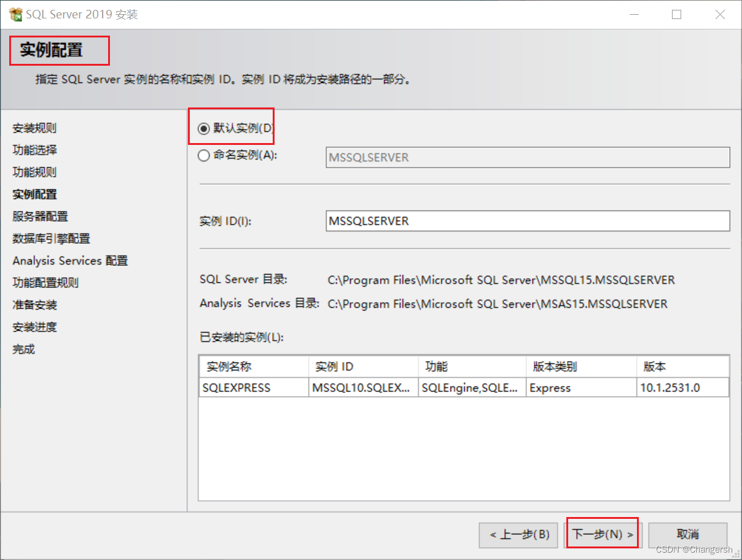Sort by 功能 column header

pyautogui.click(x=472, y=367)
